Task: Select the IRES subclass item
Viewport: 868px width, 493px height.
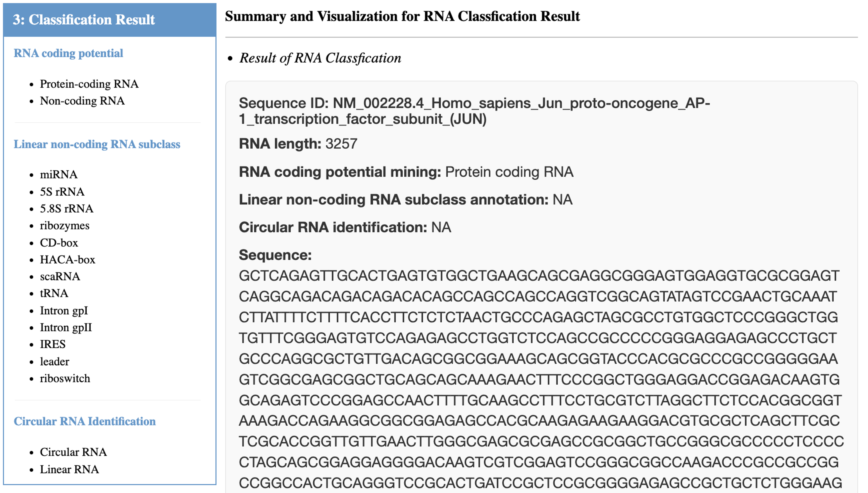Action: point(53,344)
